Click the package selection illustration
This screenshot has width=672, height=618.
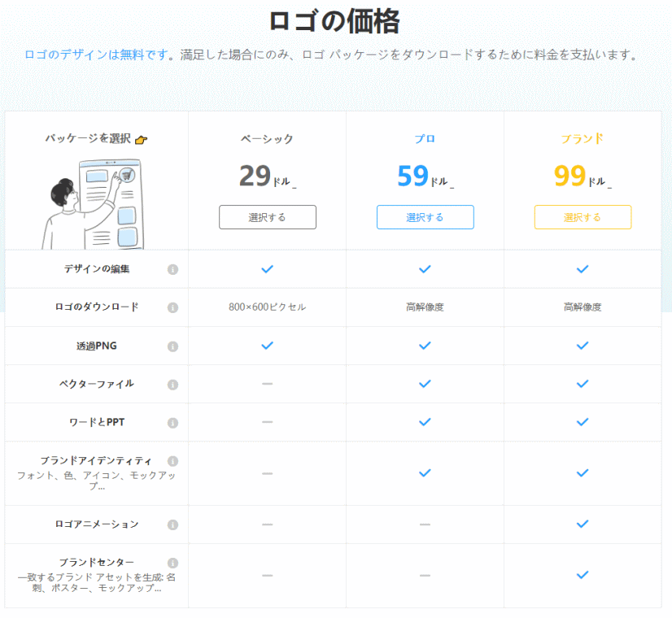[94, 204]
